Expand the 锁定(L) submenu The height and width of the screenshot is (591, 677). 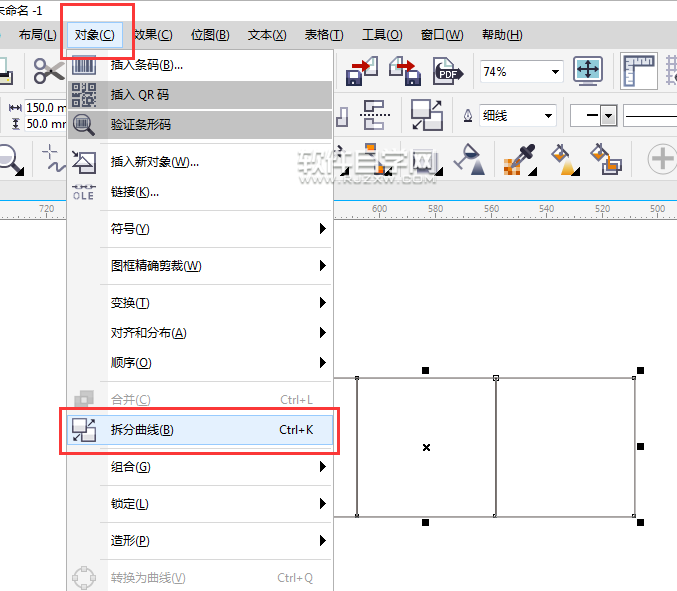coord(200,504)
